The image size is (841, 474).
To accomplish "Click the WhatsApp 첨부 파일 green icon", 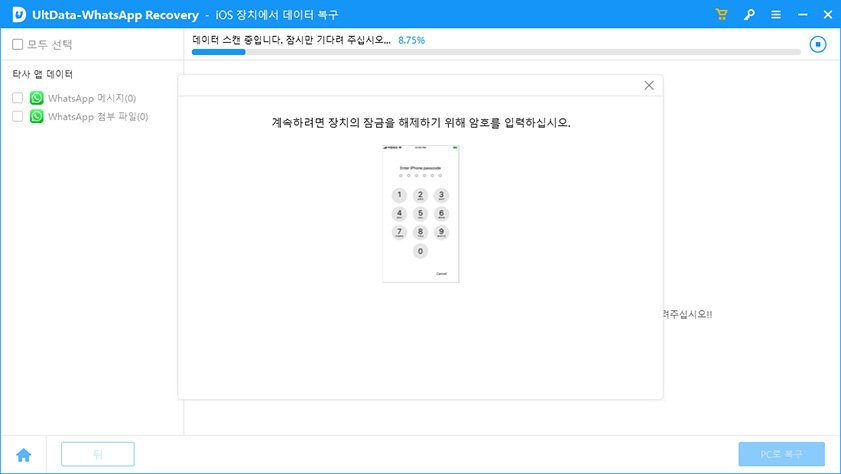I will 37,116.
